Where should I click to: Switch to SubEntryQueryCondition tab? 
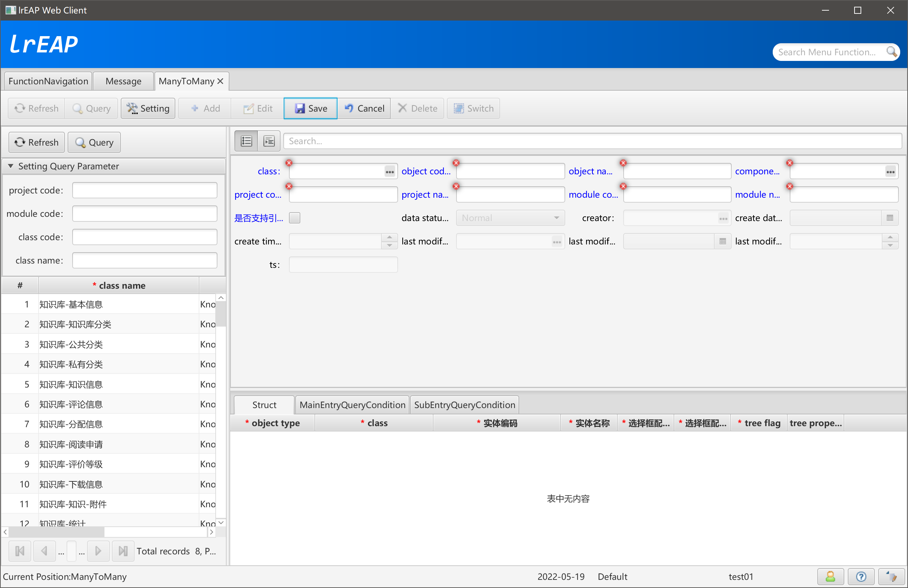(464, 405)
